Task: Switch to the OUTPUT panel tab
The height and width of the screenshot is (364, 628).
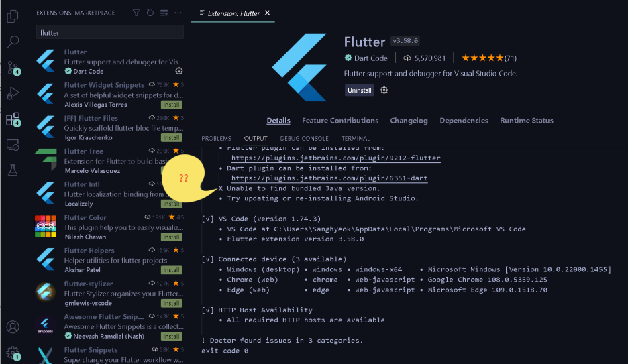Action: [x=256, y=138]
